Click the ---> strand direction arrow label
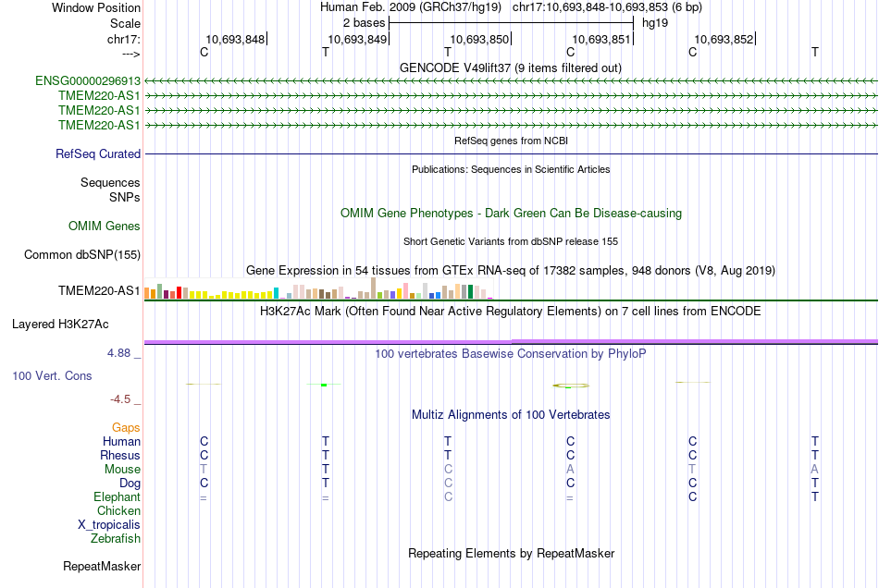879x588 pixels. tap(131, 54)
